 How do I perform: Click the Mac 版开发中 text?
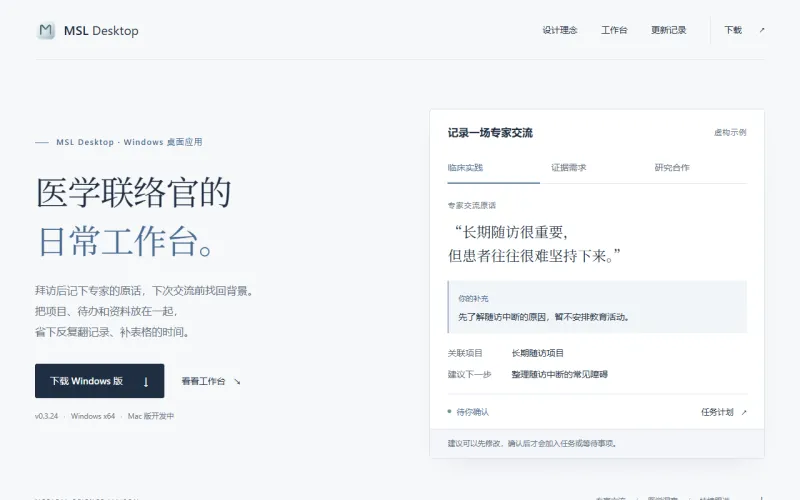pyautogui.click(x=151, y=416)
